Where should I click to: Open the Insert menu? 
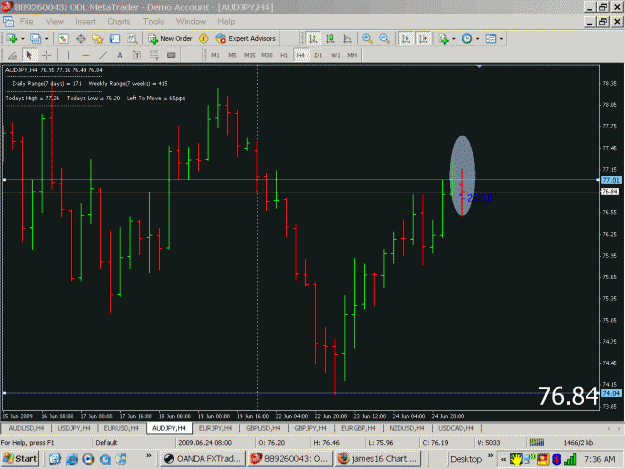tap(85, 22)
